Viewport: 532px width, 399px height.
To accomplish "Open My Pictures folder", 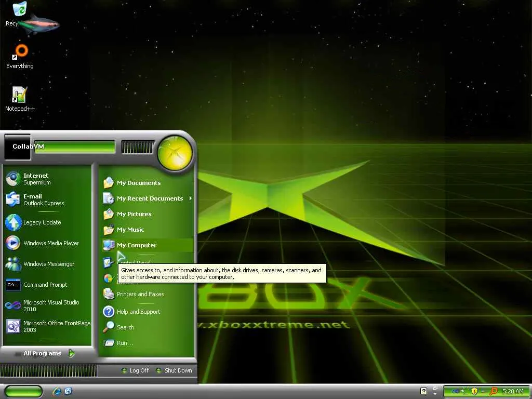I will coord(148,214).
